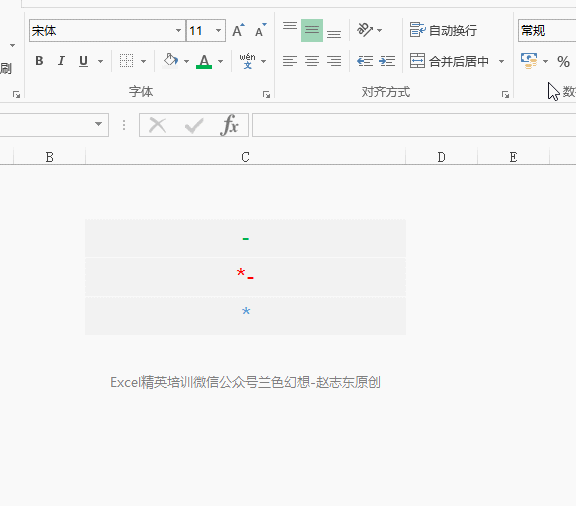Select Align Right icon
Viewport: 576px width, 506px height.
click(x=334, y=61)
